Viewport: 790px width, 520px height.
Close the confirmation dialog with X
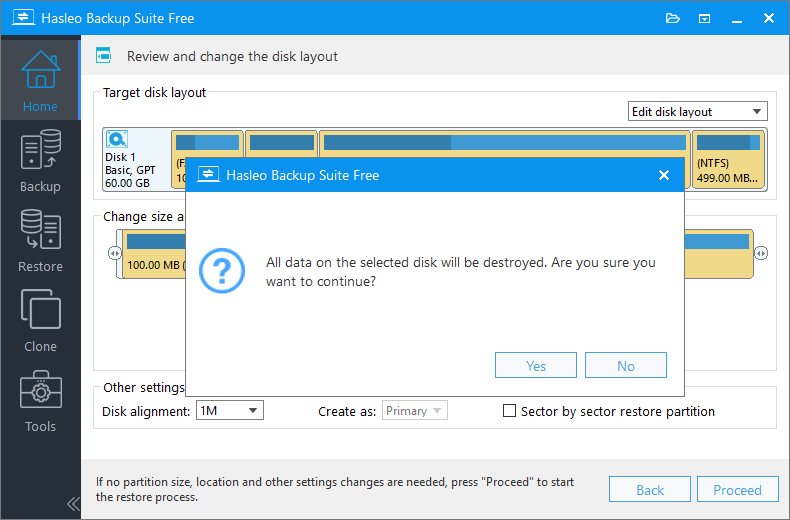pos(663,175)
